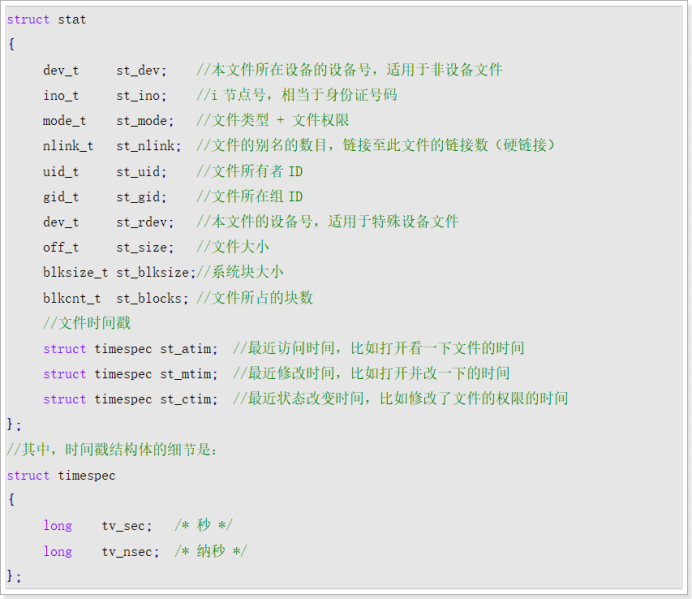Select the '//文件类型 + 文件权限' comment
The image size is (692, 599).
click(273, 120)
